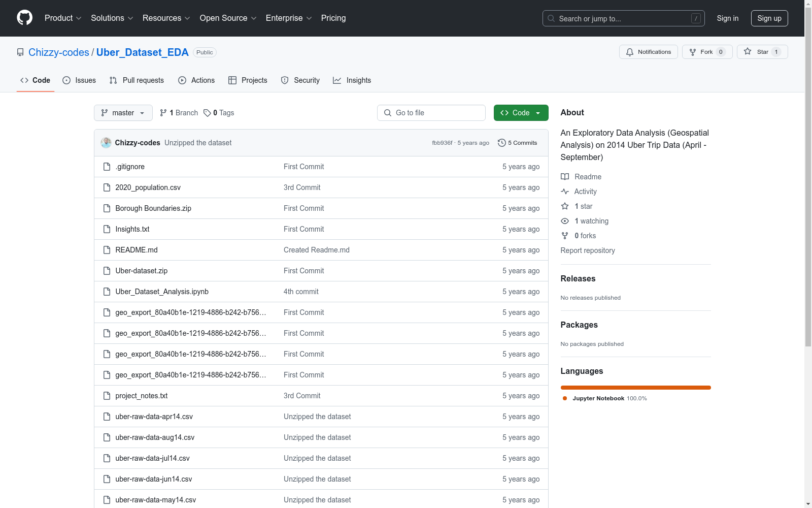Open the Security tab
Viewport: 812px width, 508px height.
(300, 80)
